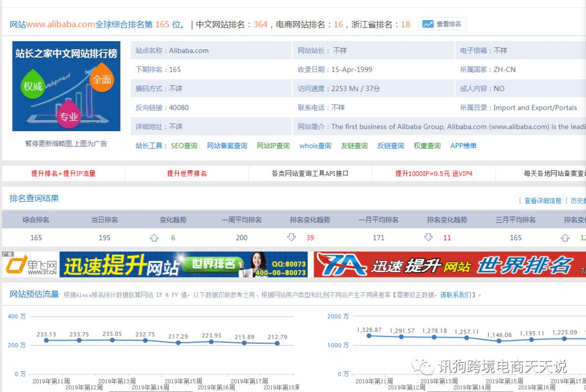Click the 当日排名 value 195

104,238
